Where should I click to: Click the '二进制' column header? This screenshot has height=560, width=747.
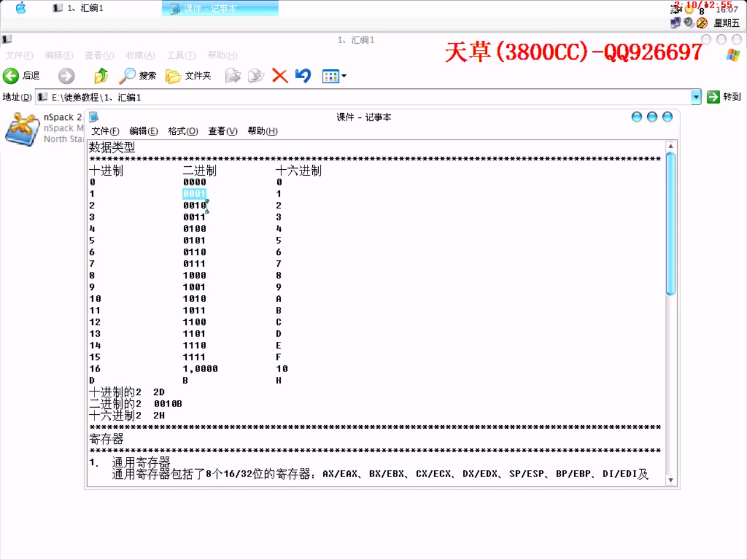coord(200,170)
